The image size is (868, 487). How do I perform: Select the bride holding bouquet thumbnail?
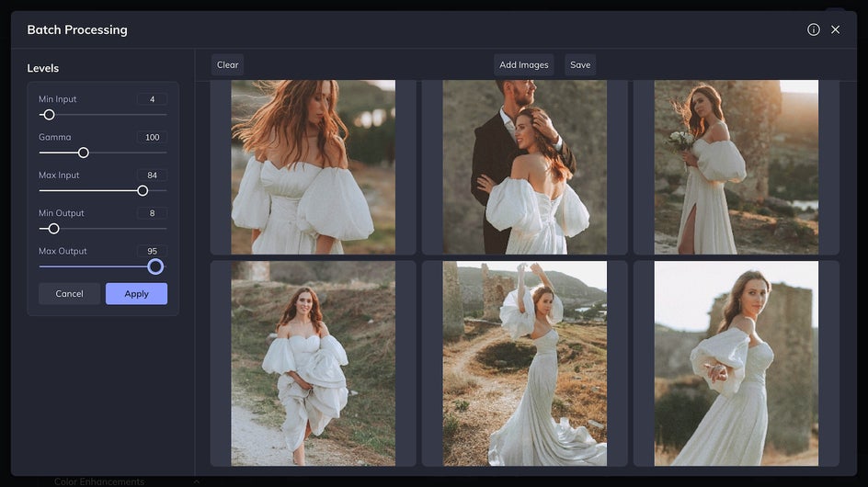click(737, 167)
